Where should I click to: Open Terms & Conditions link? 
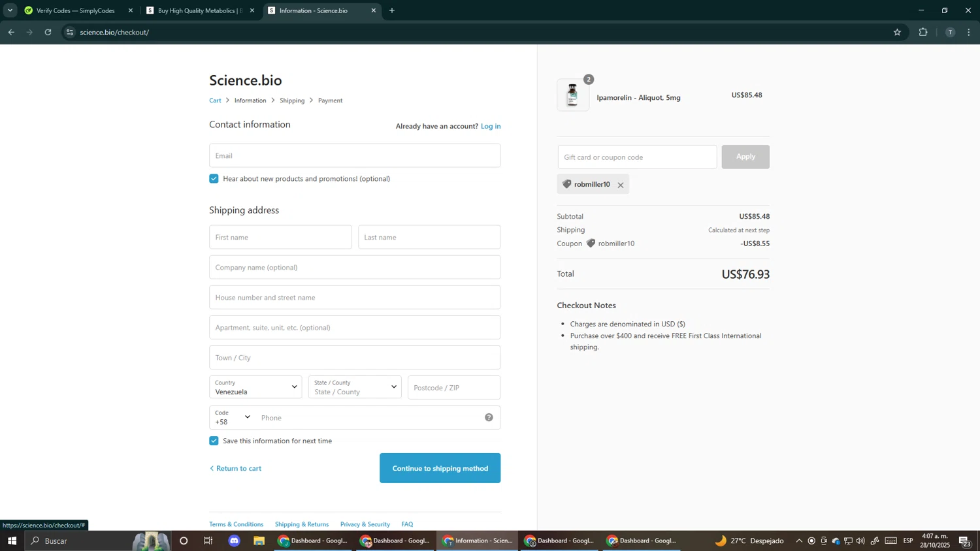[236, 524]
